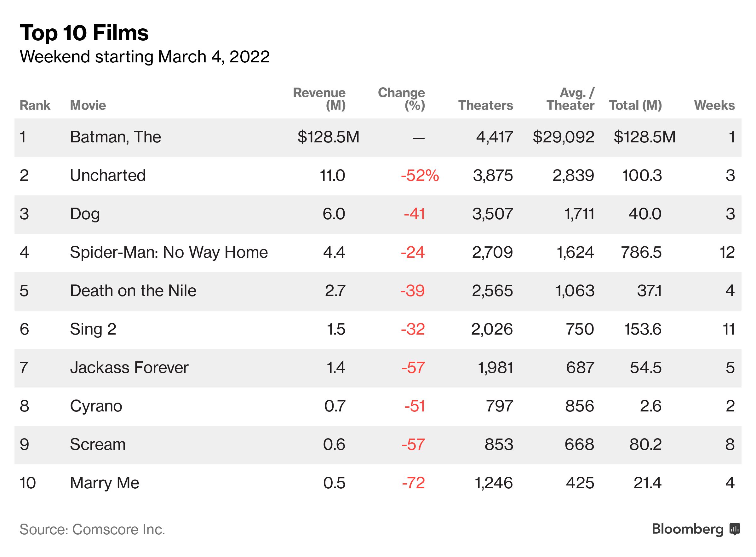Select the Movie column header
This screenshot has width=756, height=557.
[88, 105]
